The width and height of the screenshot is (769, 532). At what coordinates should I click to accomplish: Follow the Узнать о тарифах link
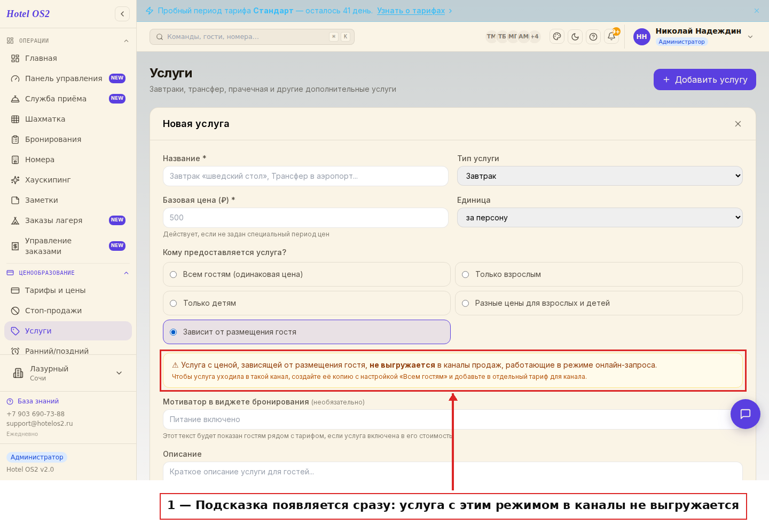point(411,11)
